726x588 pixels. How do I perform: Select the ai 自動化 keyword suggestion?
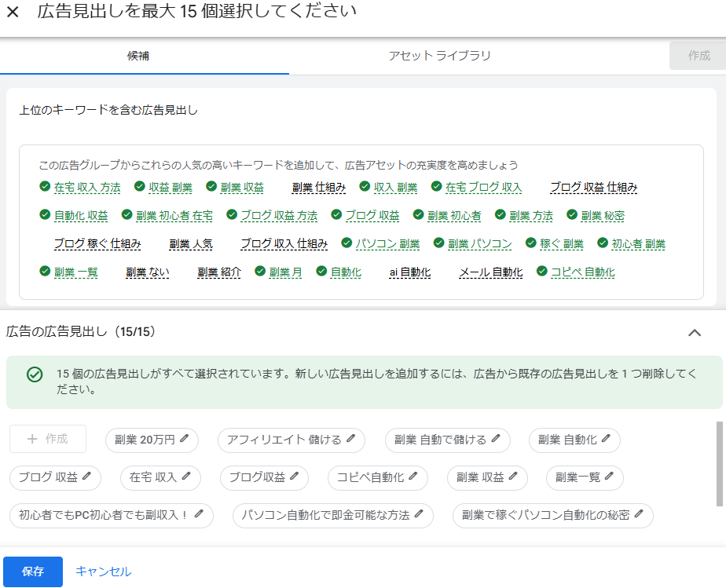pyautogui.click(x=410, y=272)
